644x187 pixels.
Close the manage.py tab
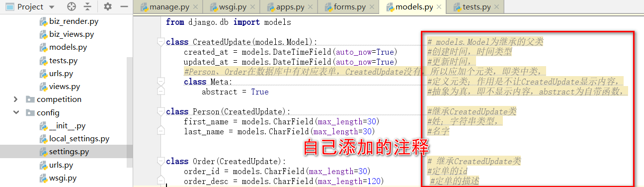click(x=195, y=7)
